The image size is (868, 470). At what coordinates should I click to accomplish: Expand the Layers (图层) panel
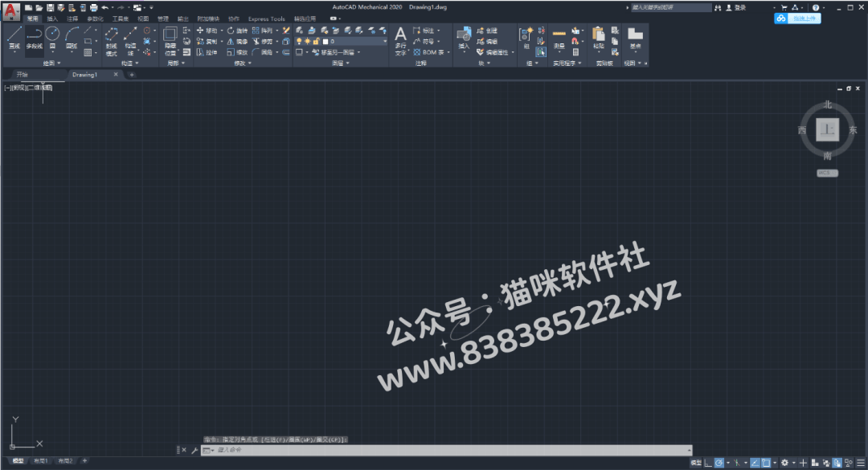click(341, 63)
